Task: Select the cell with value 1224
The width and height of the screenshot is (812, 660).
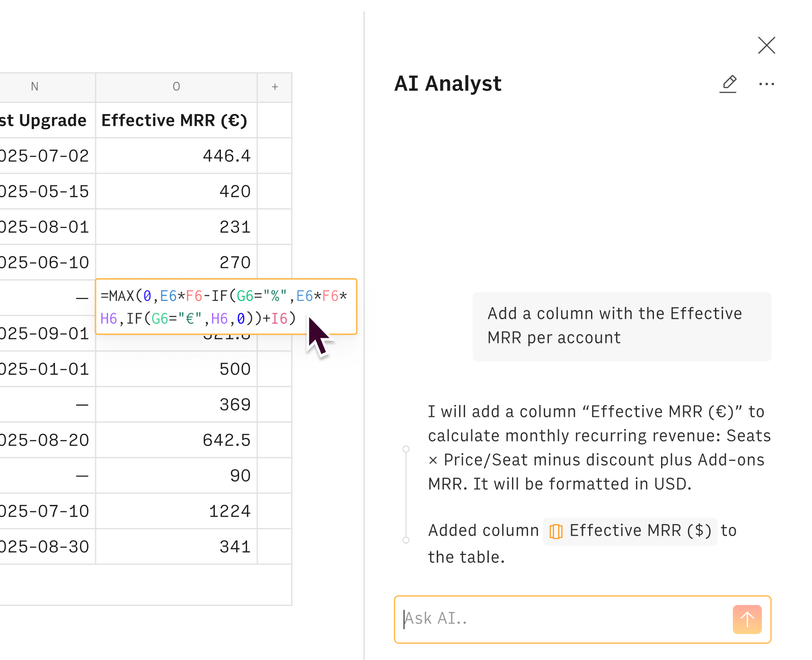Action: 177,511
